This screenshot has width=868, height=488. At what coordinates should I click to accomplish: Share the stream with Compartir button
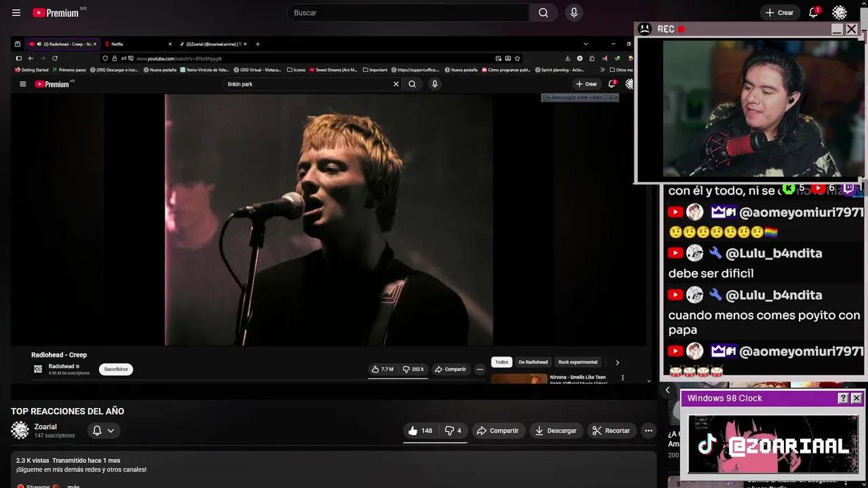coord(498,430)
